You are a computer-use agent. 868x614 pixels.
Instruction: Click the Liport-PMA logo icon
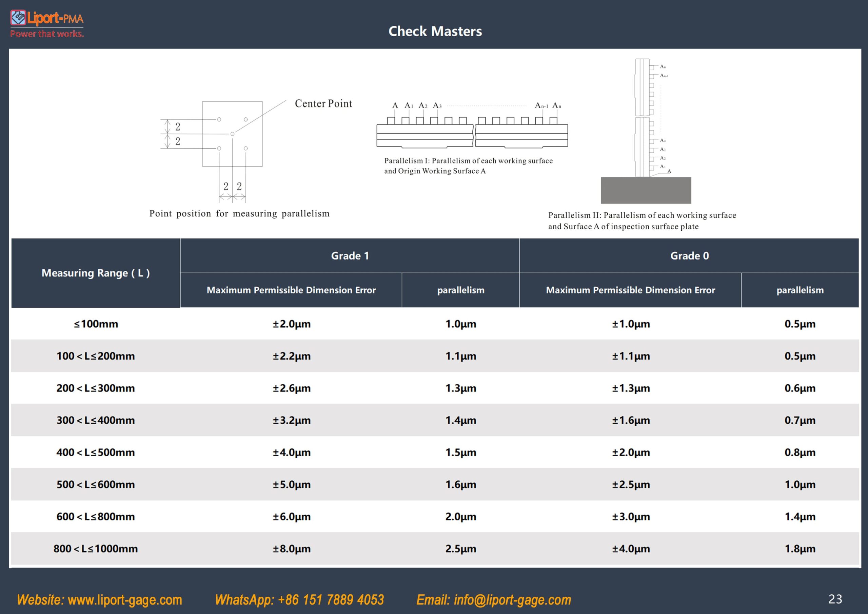18,17
